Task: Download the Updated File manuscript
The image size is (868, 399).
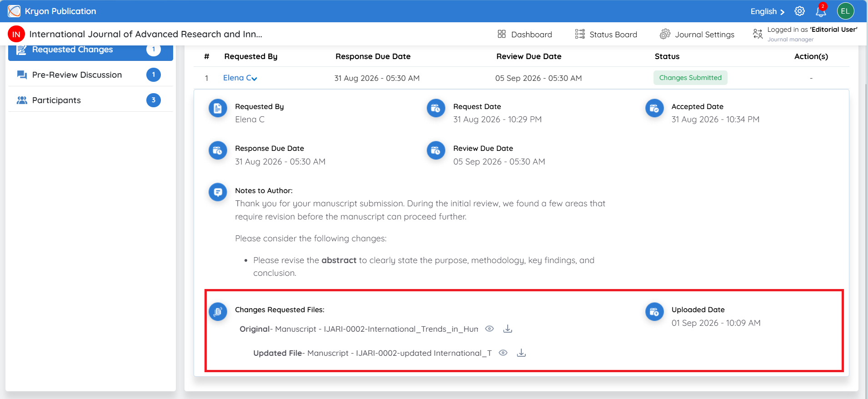Action: (521, 353)
